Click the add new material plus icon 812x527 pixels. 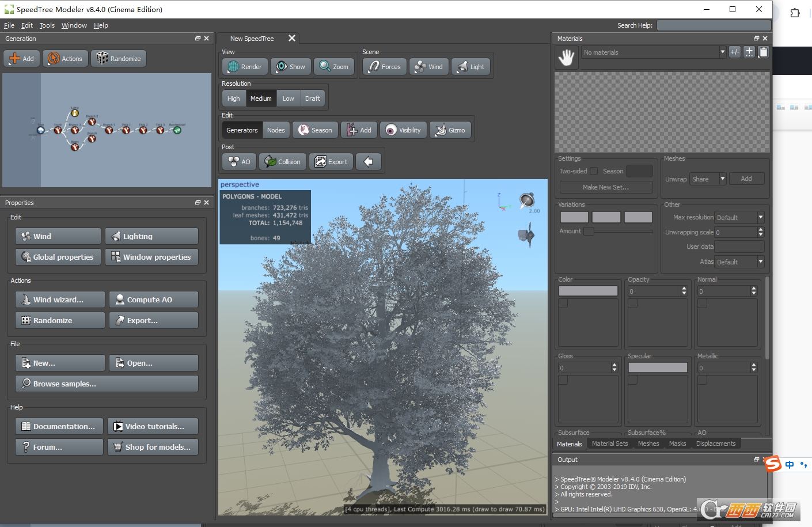coord(749,52)
